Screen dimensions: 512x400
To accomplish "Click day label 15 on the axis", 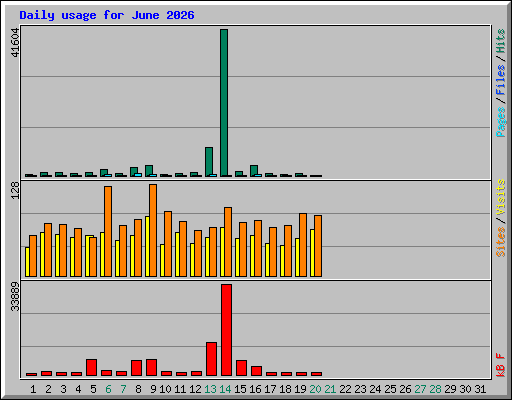I will [240, 389].
